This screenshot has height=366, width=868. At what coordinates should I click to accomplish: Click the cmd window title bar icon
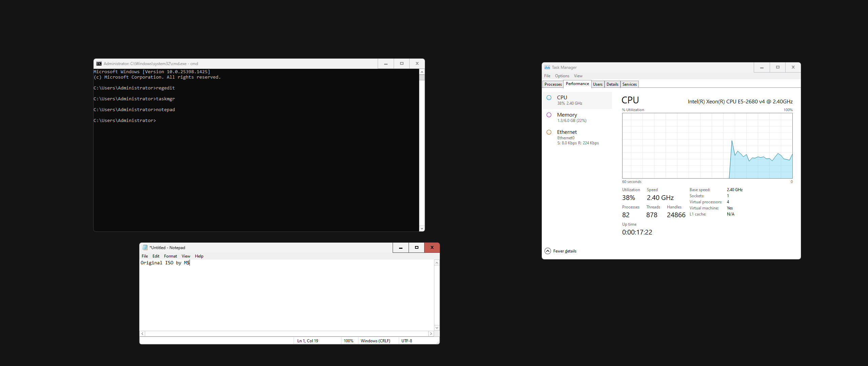(99, 64)
